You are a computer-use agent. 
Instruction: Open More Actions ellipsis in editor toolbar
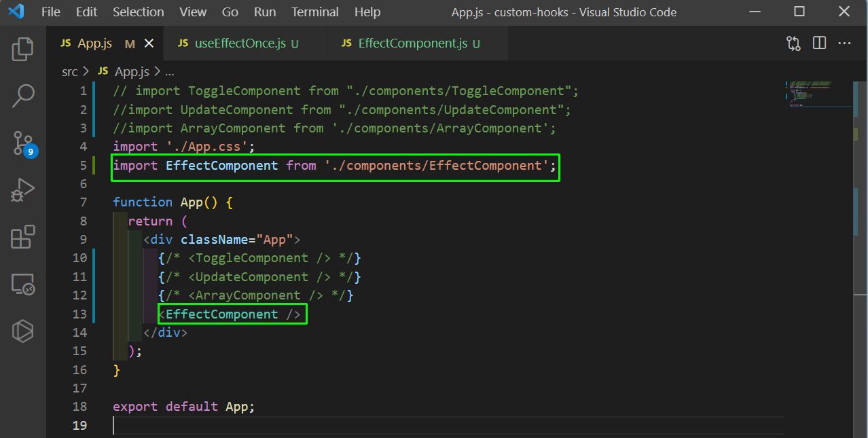click(x=844, y=43)
